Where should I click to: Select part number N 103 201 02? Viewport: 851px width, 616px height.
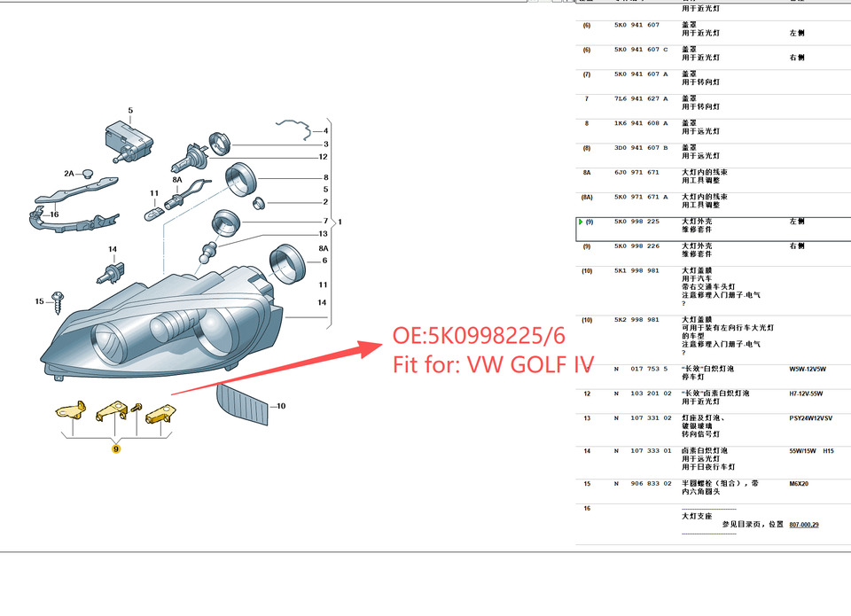(x=643, y=394)
